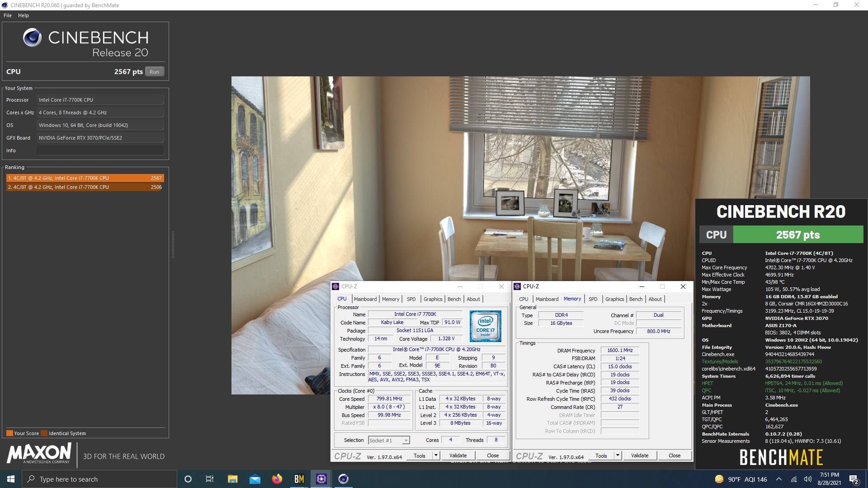The height and width of the screenshot is (488, 868).
Task: Open Firefox from taskbar
Action: pyautogui.click(x=277, y=479)
